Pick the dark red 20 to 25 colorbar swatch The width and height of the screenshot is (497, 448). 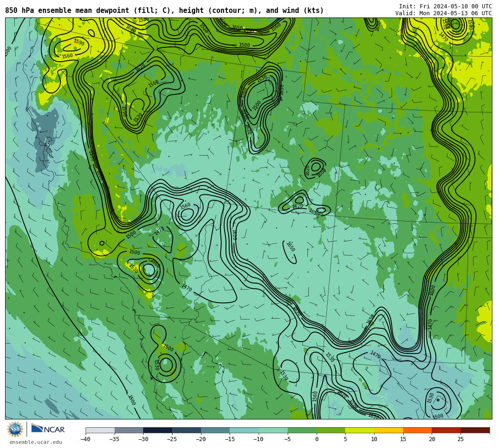(x=446, y=430)
